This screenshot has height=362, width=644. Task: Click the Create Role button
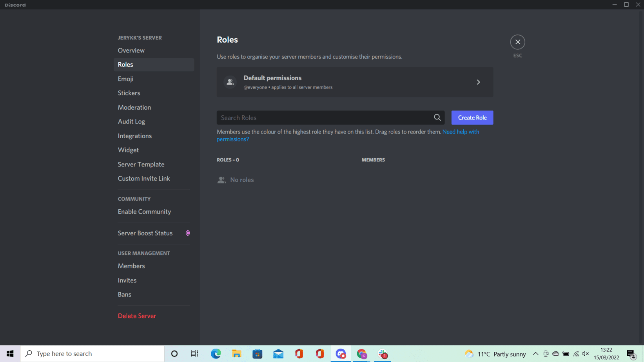[472, 118]
